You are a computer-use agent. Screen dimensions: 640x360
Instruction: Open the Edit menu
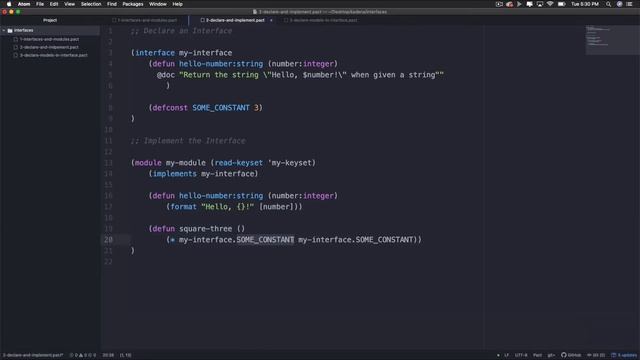click(54, 4)
